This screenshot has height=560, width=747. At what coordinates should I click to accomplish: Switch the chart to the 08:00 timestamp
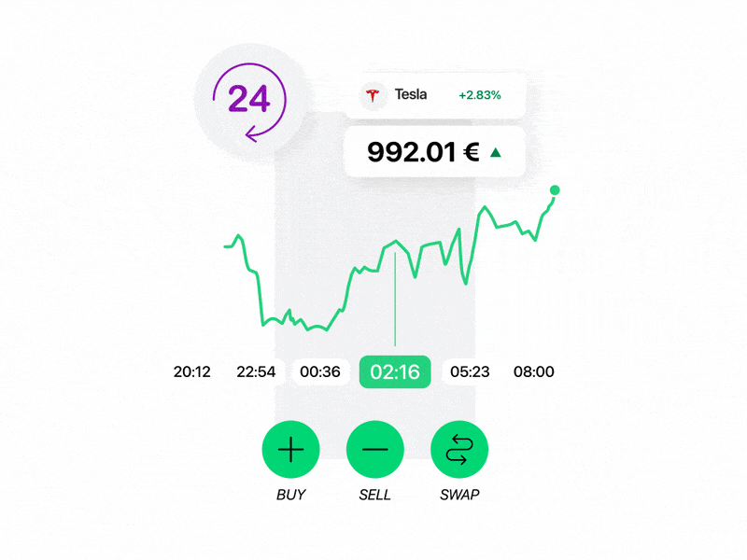point(533,371)
